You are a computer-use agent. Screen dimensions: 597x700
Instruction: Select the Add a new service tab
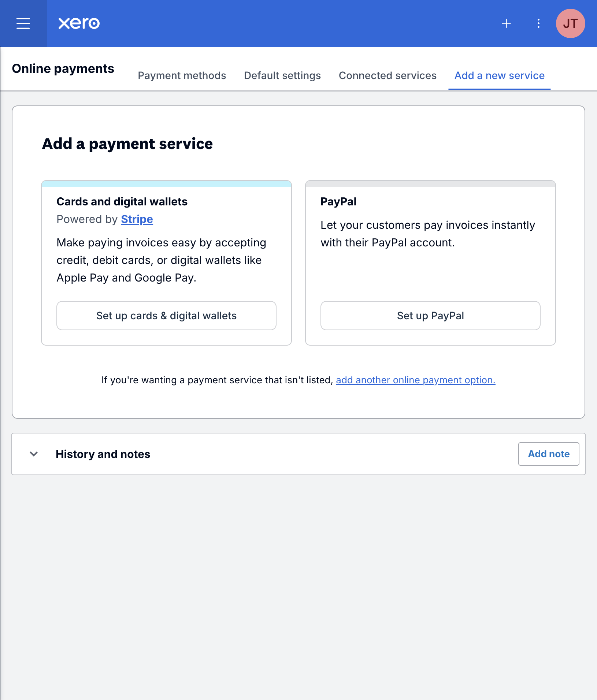pos(499,75)
